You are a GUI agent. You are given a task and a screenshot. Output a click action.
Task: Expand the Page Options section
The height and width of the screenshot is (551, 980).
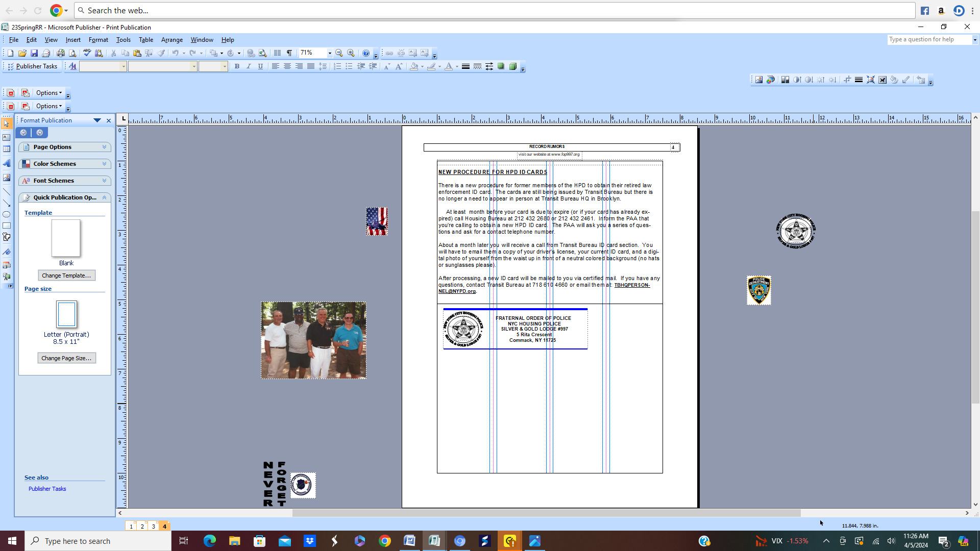(64, 147)
